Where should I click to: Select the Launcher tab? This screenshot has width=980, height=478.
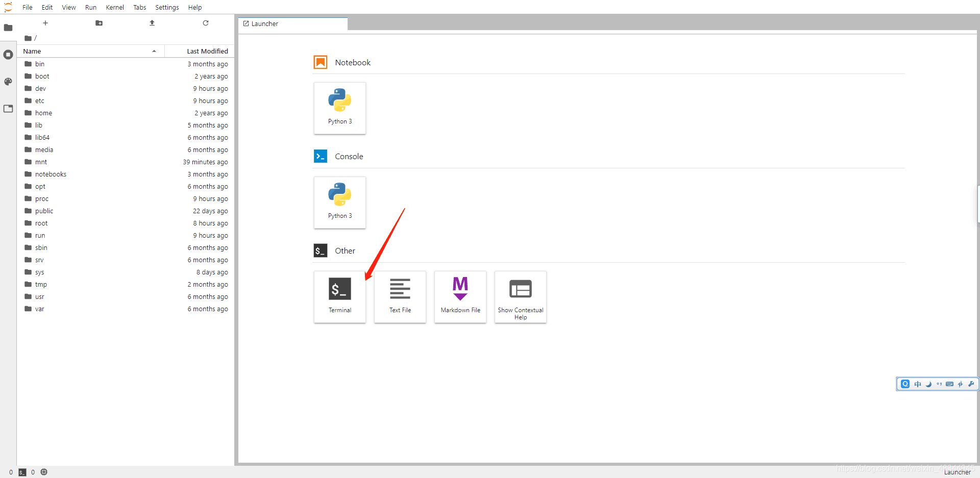coord(293,23)
